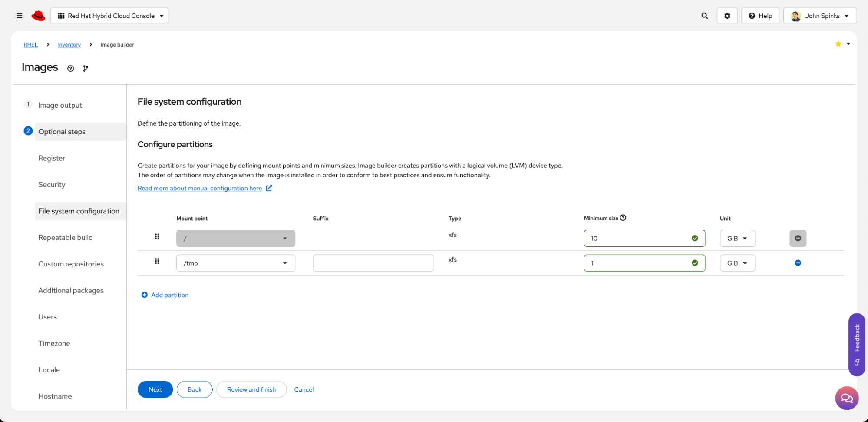Open the settings gear icon
The image size is (868, 422).
coord(727,16)
